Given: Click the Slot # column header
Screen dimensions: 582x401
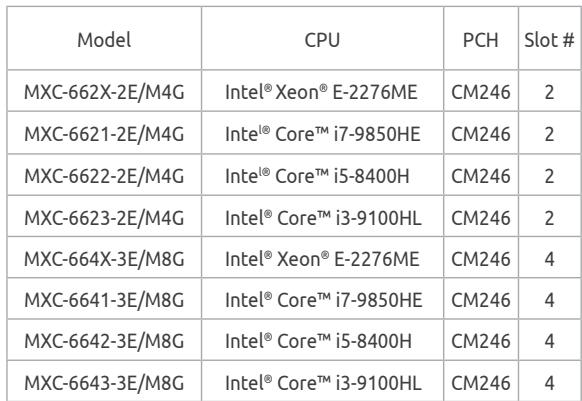Looking at the screenshot, I should pos(549,40).
